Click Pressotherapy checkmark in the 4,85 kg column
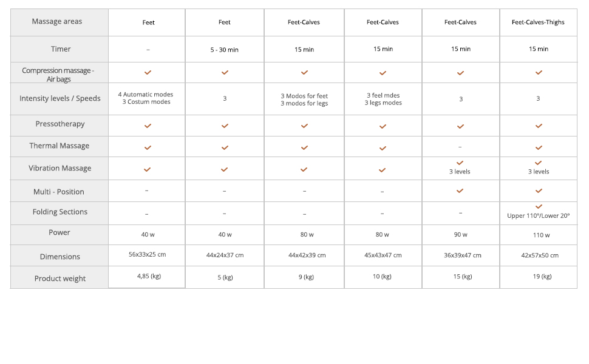Image resolution: width=589 pixels, height=364 pixels. [x=148, y=126]
